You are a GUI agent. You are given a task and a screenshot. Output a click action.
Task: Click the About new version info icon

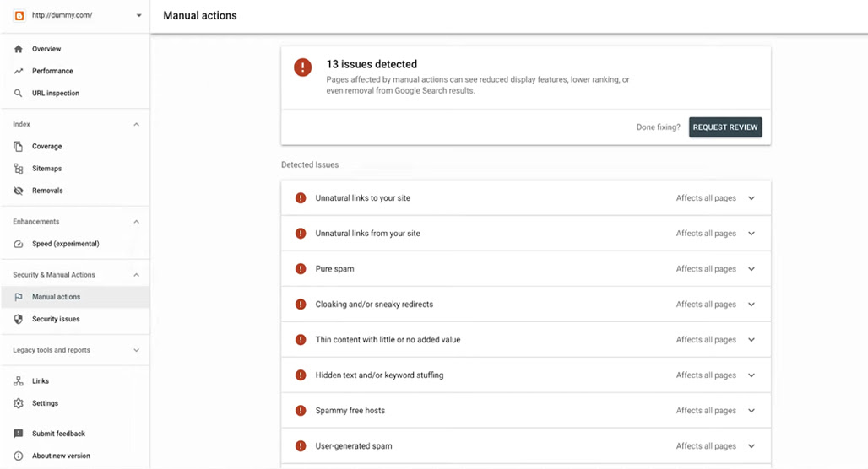click(x=19, y=456)
